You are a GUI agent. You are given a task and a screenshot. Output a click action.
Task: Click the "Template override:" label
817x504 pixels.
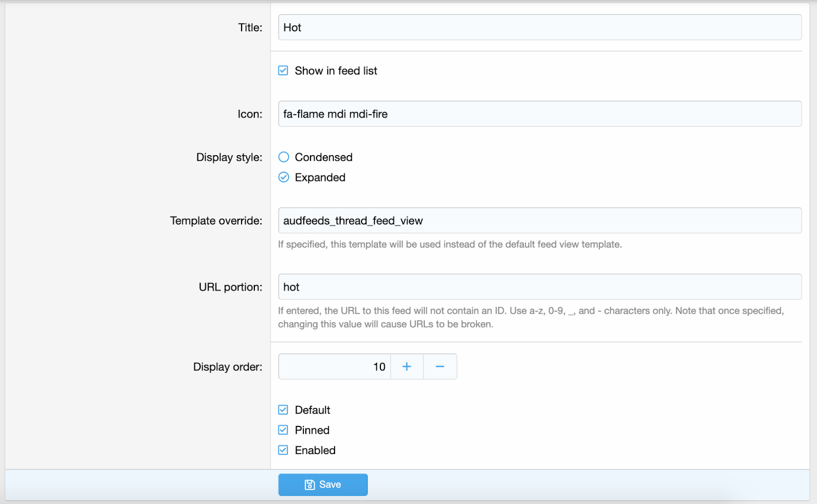pyautogui.click(x=216, y=221)
